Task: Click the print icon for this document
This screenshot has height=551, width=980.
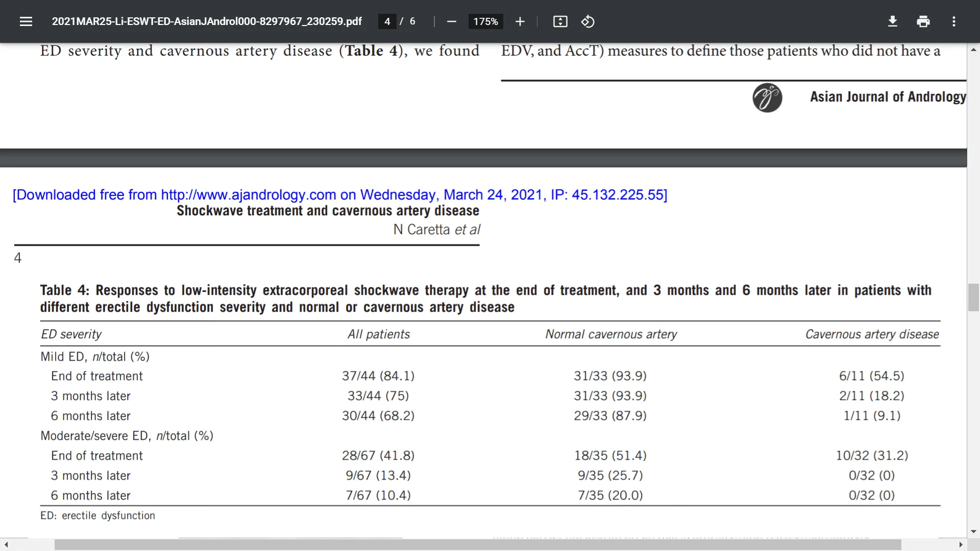Action: click(x=923, y=21)
